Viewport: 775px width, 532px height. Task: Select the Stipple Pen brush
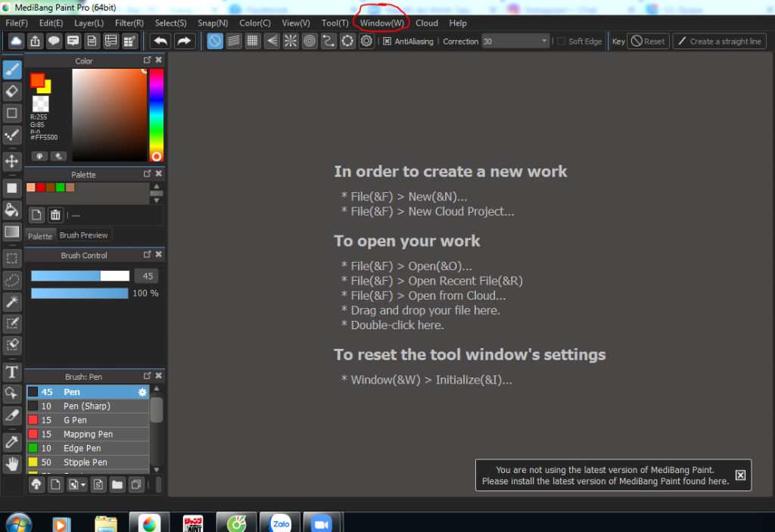pyautogui.click(x=88, y=462)
